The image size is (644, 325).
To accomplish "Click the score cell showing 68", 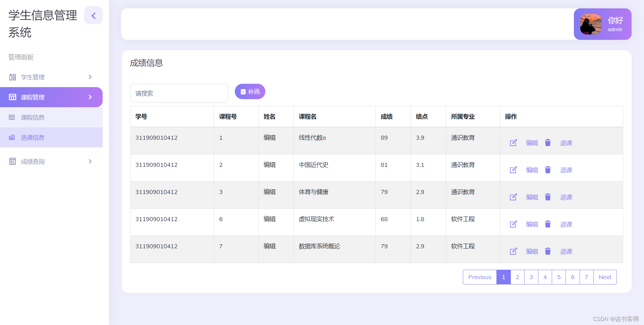I will point(393,222).
